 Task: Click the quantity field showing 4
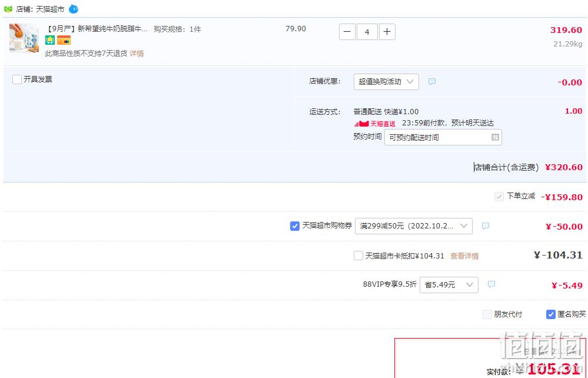(x=367, y=32)
